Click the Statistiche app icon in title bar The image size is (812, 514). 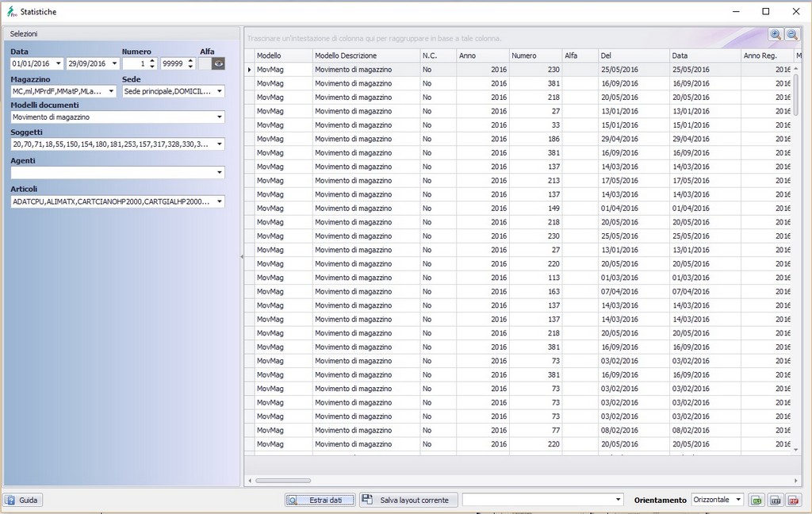coord(11,11)
